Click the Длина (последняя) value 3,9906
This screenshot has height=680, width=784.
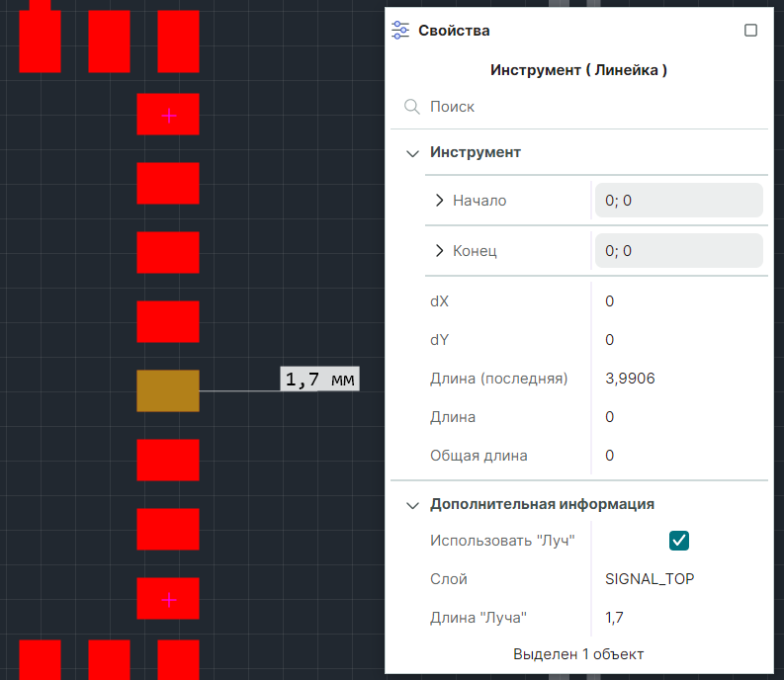tap(630, 379)
